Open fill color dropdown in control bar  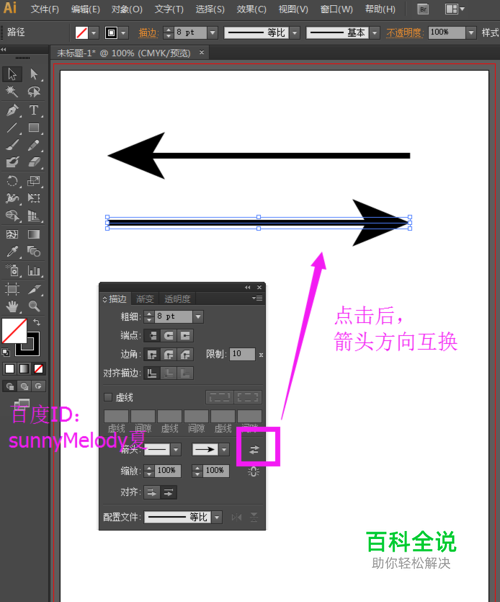[x=94, y=33]
